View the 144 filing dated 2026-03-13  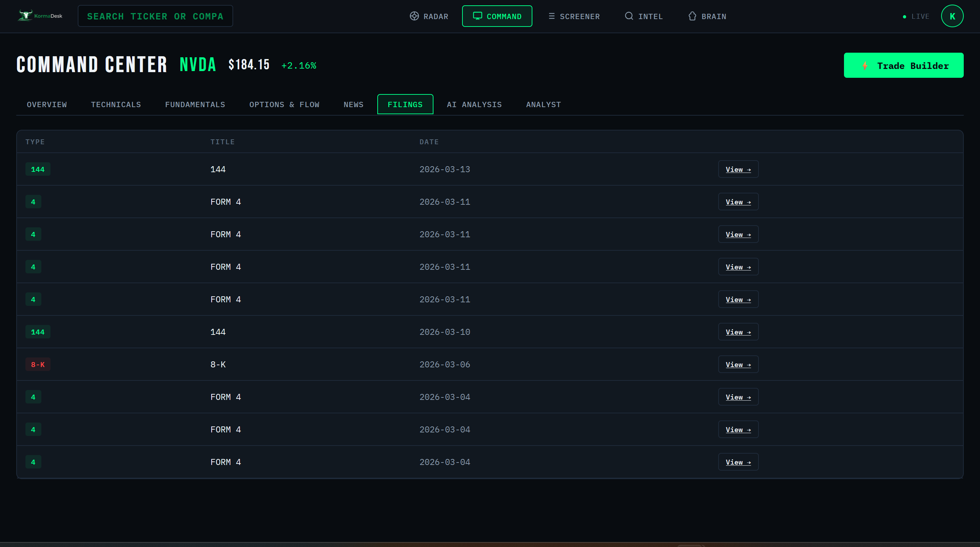click(738, 169)
